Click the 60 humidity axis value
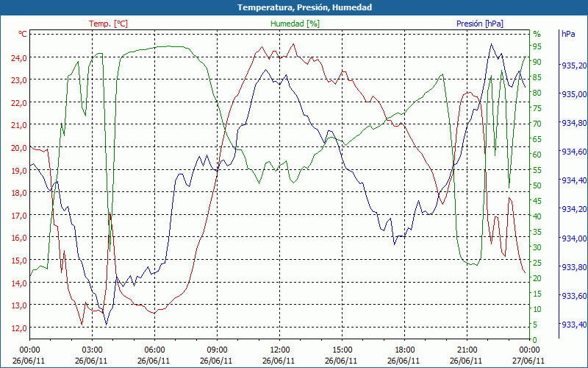This screenshot has width=588, height=368. [537, 155]
